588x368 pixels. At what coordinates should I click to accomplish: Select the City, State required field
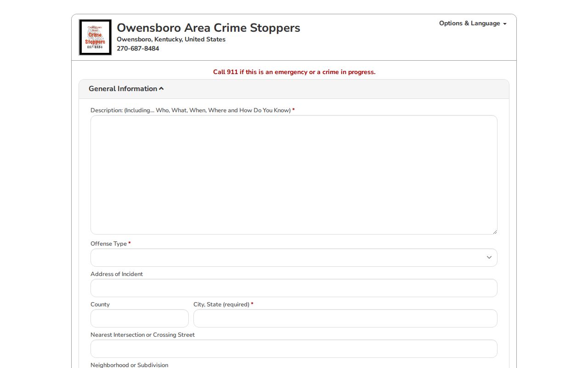tap(345, 318)
